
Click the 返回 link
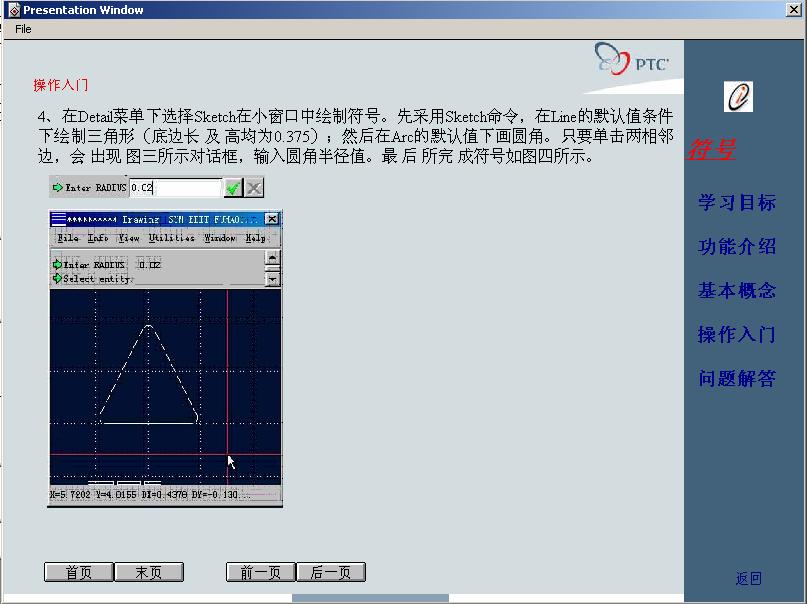point(748,578)
